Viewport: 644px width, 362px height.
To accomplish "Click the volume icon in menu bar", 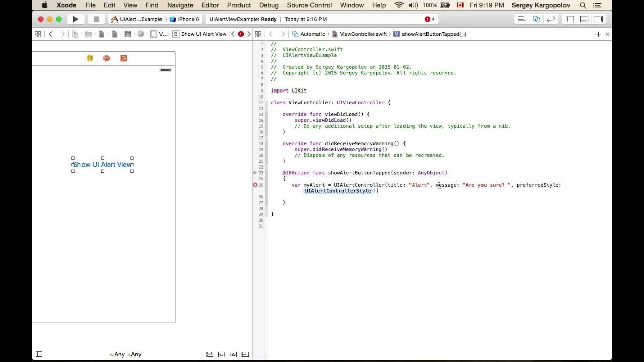I will (x=413, y=5).
